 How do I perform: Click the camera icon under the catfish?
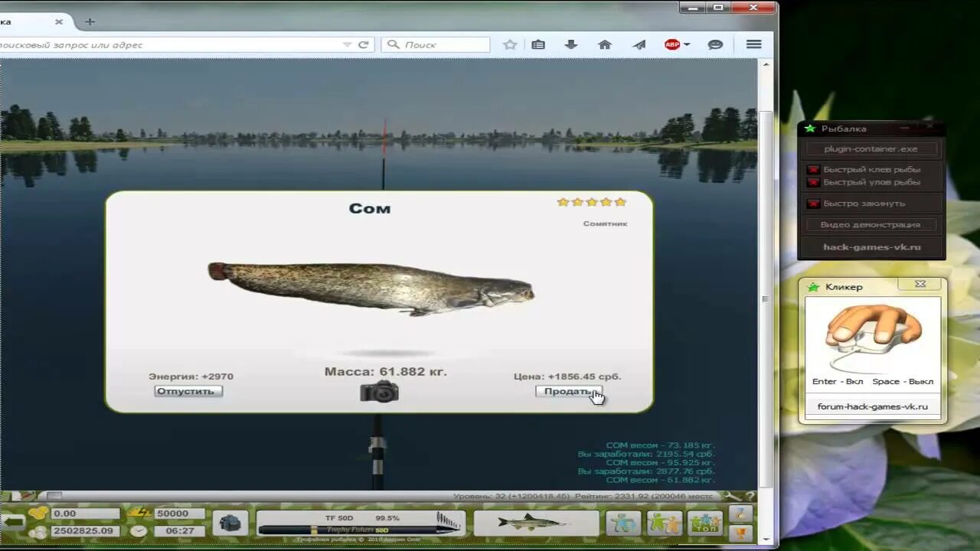pyautogui.click(x=379, y=392)
